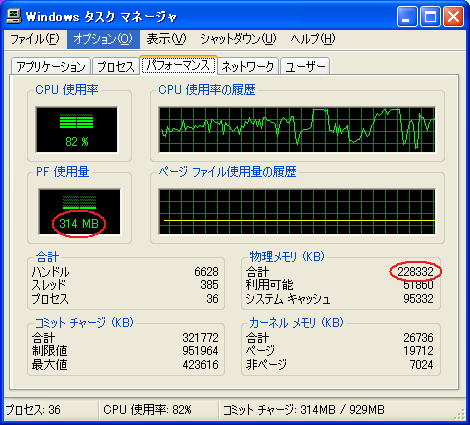Open the ファイル(F) menu
The image size is (470, 425).
35,39
